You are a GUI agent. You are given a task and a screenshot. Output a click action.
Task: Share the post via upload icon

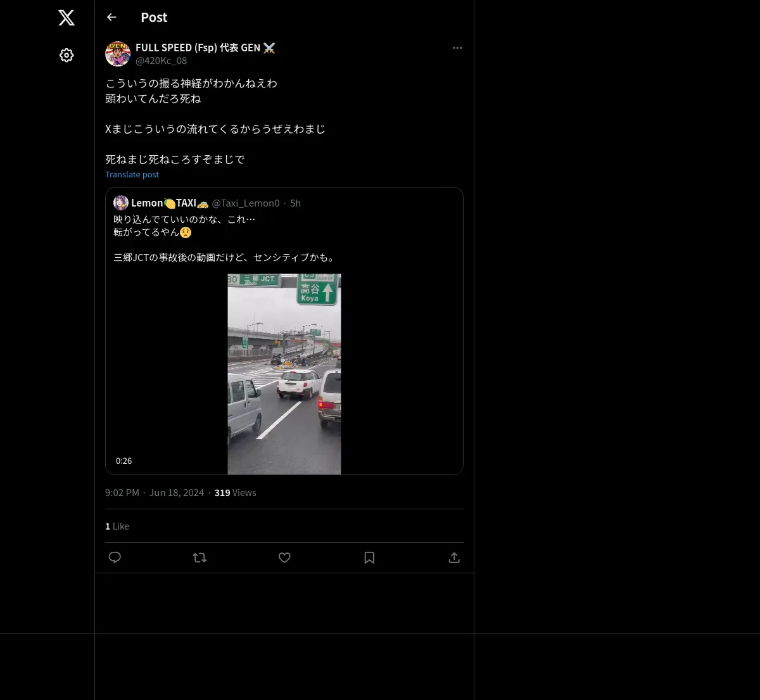pyautogui.click(x=454, y=557)
